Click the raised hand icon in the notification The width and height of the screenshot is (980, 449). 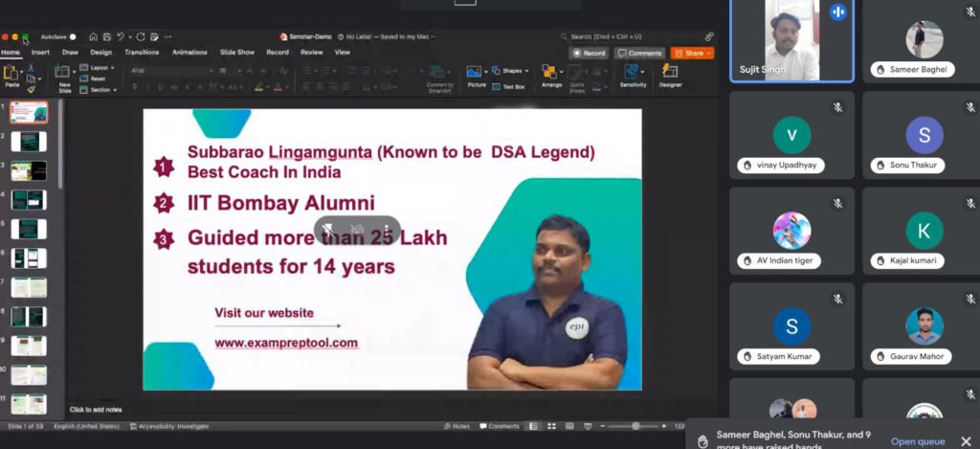[702, 441]
